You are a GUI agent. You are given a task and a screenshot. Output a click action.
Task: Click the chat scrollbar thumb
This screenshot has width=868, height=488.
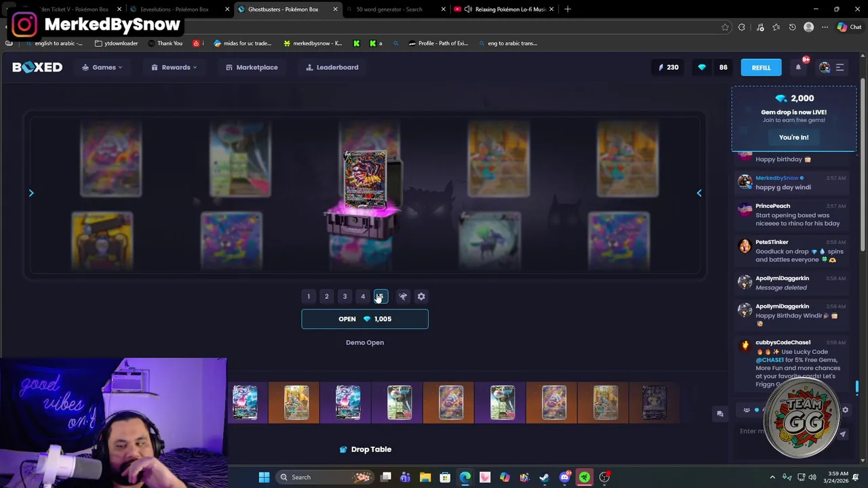(857, 387)
